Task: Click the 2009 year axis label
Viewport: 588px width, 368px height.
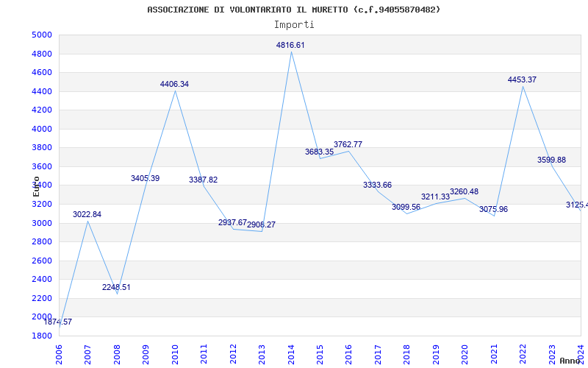Action: 146,355
